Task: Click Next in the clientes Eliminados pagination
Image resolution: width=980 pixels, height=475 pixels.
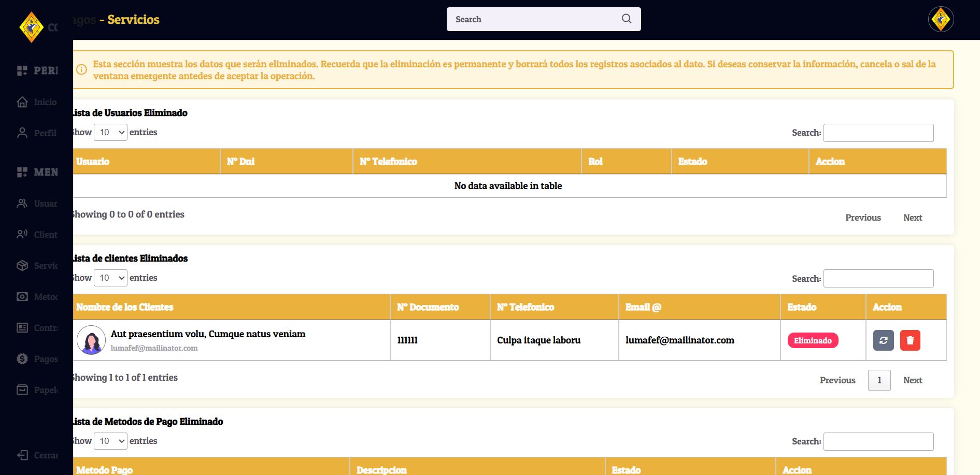Action: click(912, 380)
